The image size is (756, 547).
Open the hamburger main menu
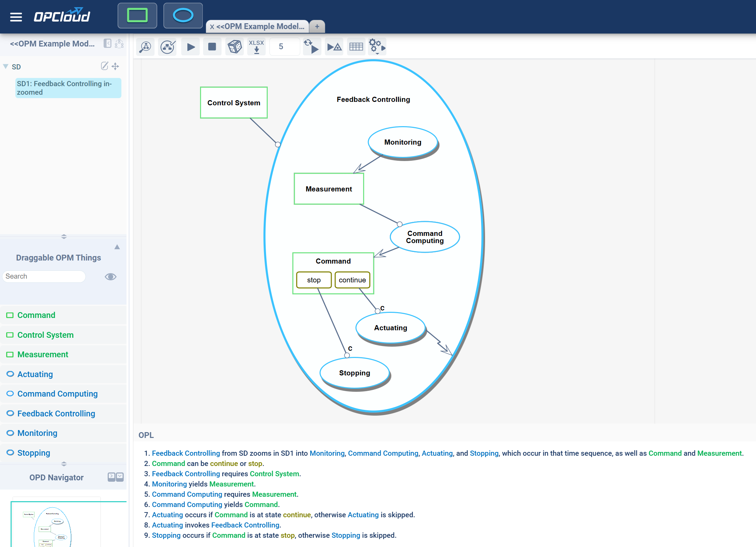click(16, 17)
